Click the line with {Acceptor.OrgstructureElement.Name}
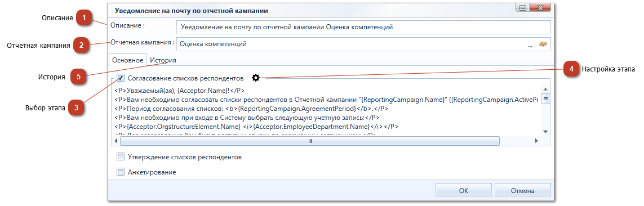Viewport: 644px width, 206px height. click(x=256, y=127)
